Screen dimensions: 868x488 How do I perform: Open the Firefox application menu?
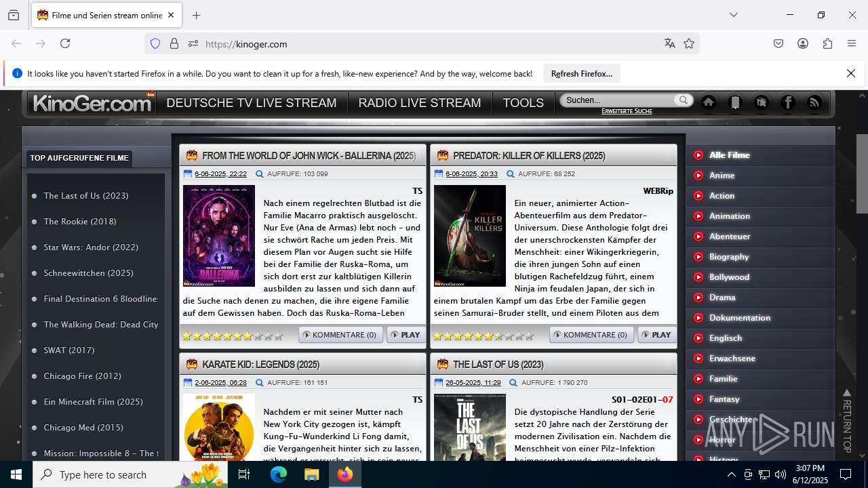coord(852,43)
